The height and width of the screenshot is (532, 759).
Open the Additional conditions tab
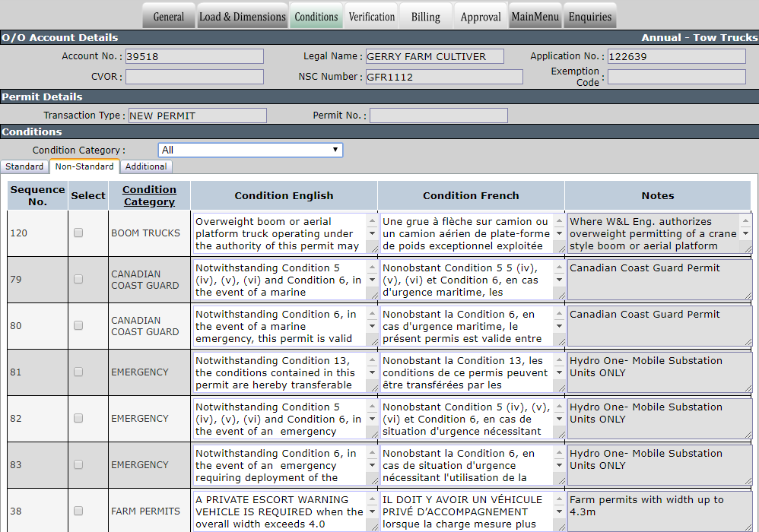tap(146, 166)
